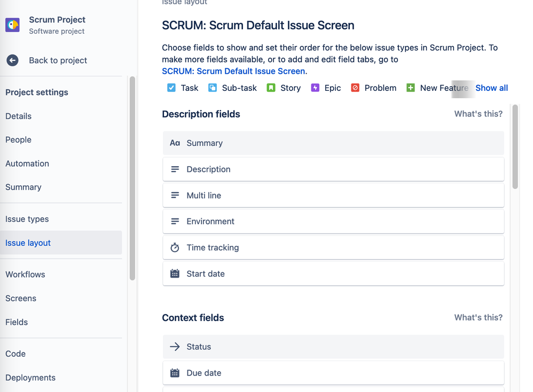Select the Screens sidebar item
The image size is (533, 392).
pos(21,299)
